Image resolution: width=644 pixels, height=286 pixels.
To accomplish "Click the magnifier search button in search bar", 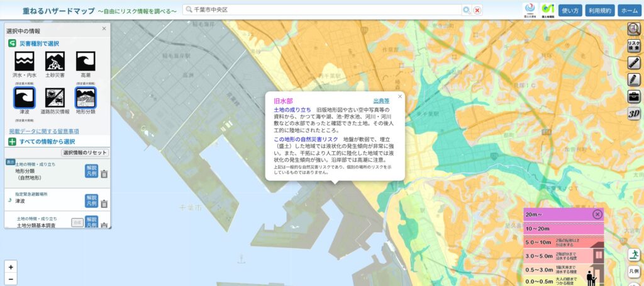I will pyautogui.click(x=467, y=10).
